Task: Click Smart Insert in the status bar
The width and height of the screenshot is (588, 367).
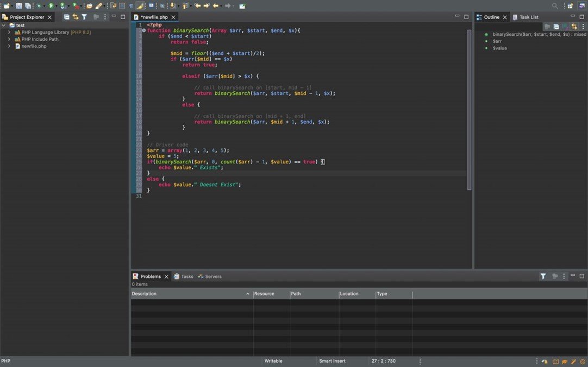Action: tap(332, 361)
